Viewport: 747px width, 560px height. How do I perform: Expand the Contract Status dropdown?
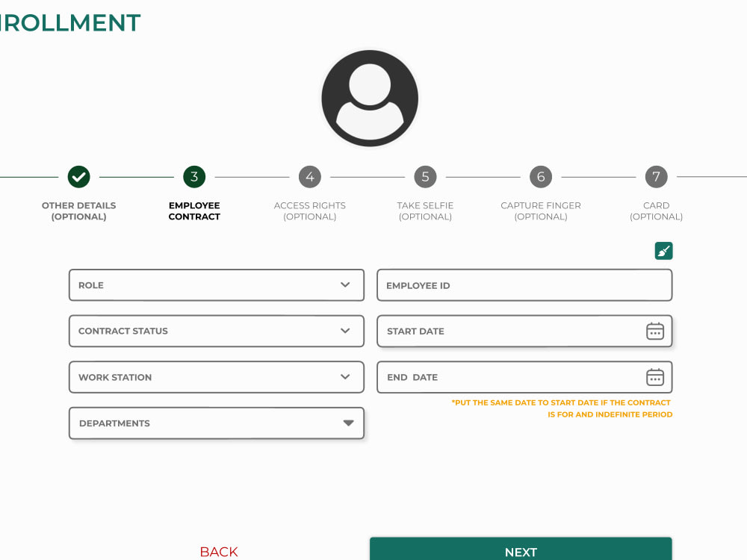pyautogui.click(x=217, y=331)
